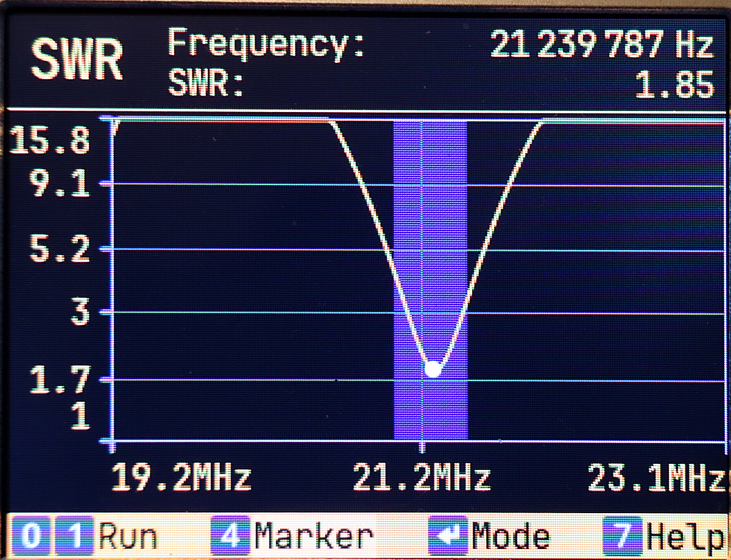Select Mode in the bottom bar
Image resolution: width=731 pixels, height=560 pixels.
click(510, 536)
